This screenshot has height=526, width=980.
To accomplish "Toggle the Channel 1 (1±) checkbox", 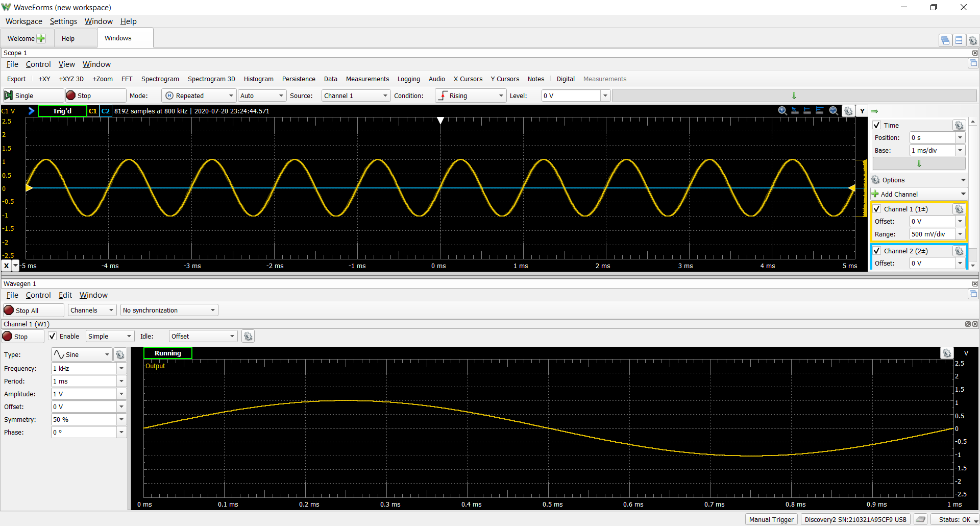I will 877,209.
